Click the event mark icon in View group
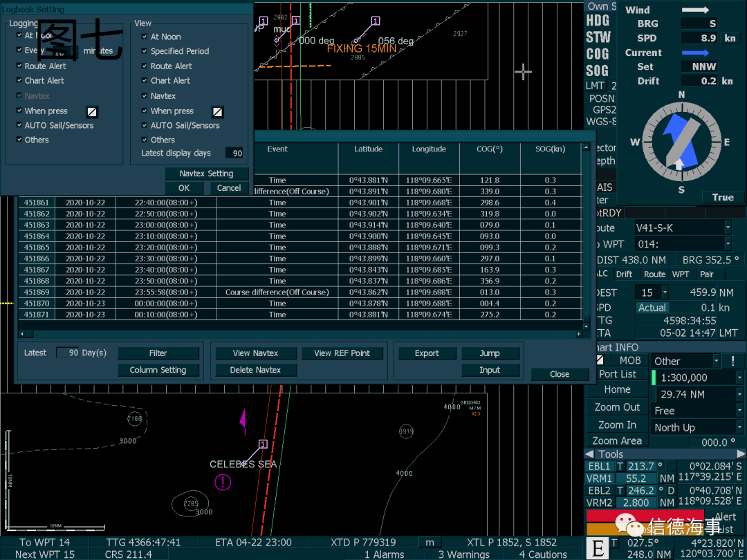Image resolution: width=747 pixels, height=560 pixels. coord(217,111)
